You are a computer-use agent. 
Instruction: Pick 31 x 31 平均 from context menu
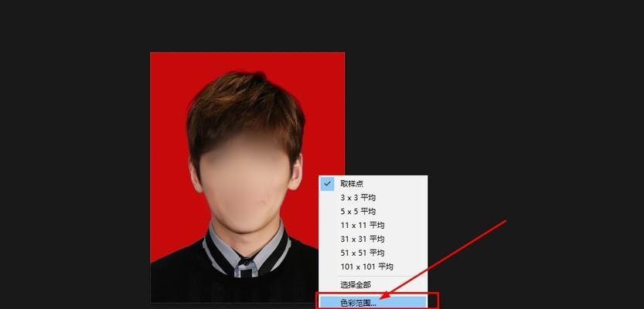coord(373,239)
